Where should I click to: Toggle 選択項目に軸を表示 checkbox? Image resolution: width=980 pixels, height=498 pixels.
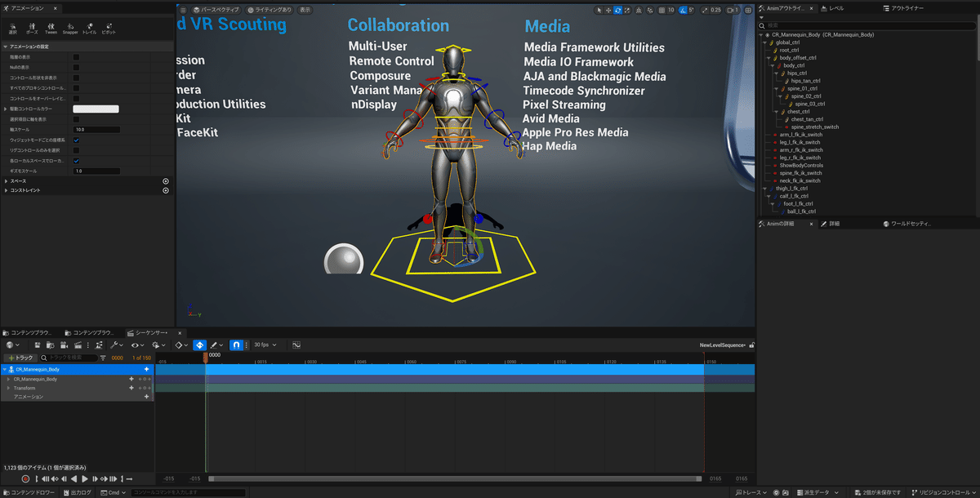76,119
